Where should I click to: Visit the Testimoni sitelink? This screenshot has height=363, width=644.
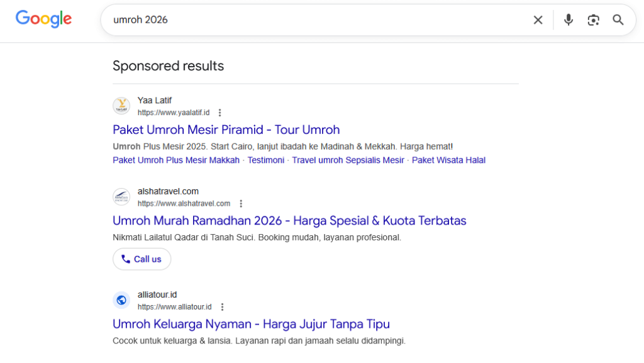[266, 160]
